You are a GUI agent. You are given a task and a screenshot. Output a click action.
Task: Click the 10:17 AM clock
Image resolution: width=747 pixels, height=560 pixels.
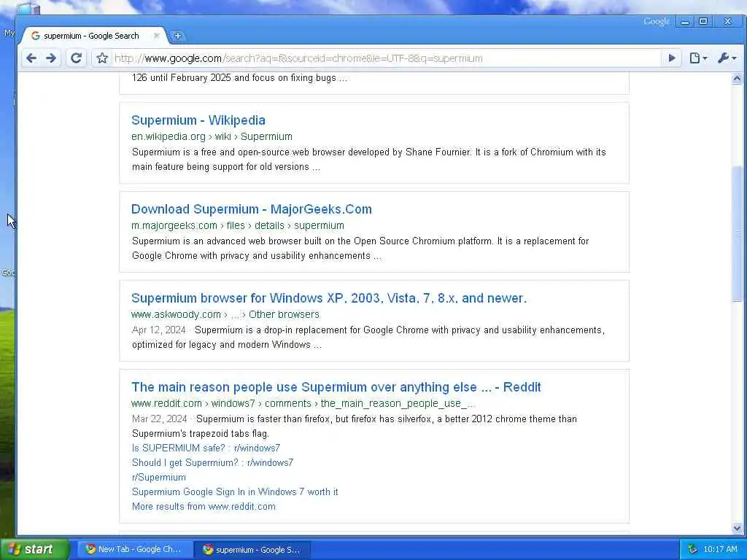coord(720,550)
